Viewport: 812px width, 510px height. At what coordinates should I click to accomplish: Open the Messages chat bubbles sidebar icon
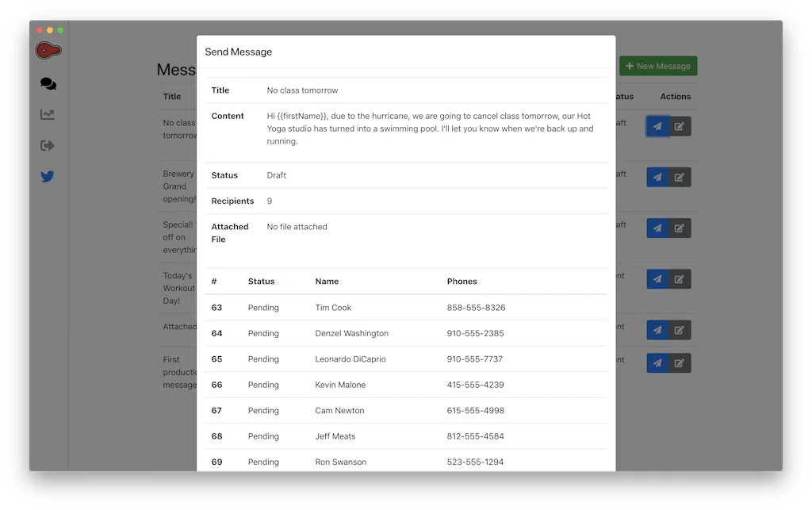tap(48, 83)
